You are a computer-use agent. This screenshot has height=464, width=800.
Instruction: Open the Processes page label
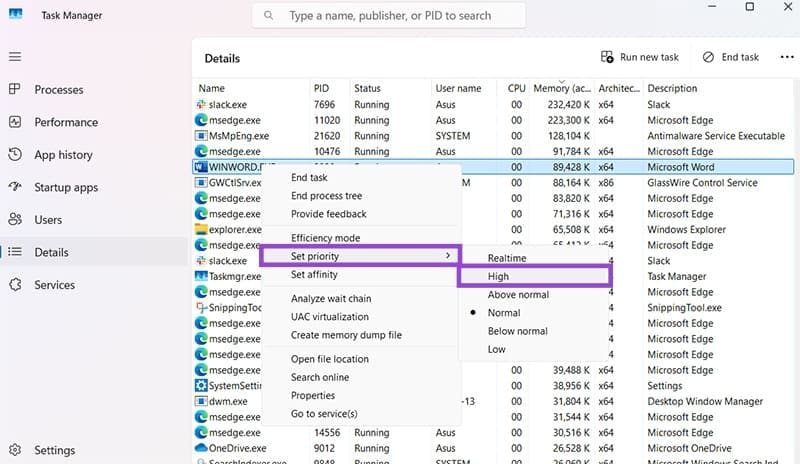coord(59,90)
